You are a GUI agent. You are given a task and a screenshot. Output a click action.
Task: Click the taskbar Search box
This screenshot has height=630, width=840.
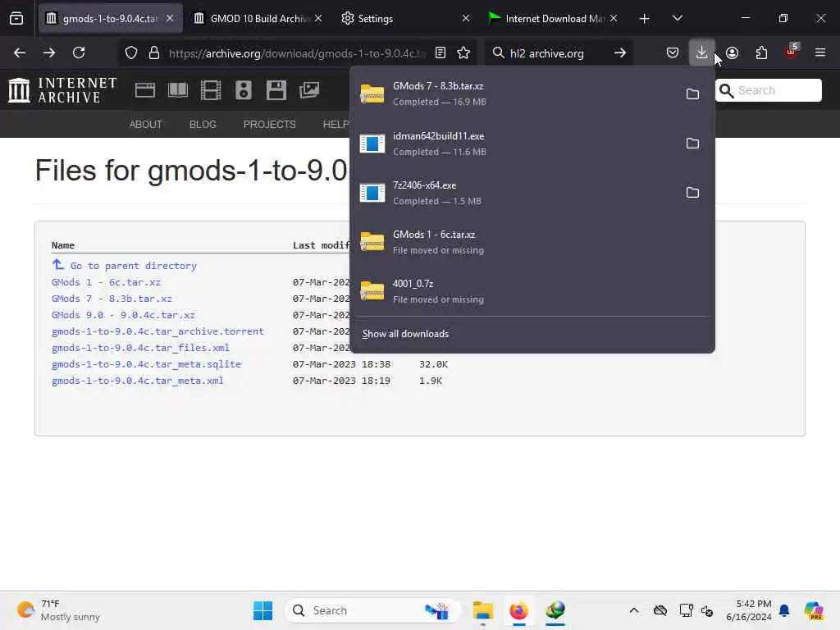pos(373,610)
